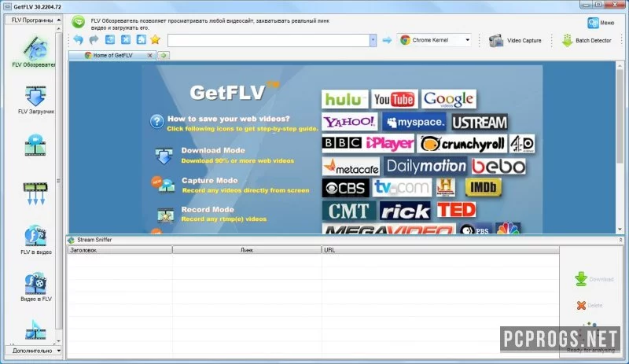
Task: Open the Видео в FLV converter
Action: pos(35,287)
